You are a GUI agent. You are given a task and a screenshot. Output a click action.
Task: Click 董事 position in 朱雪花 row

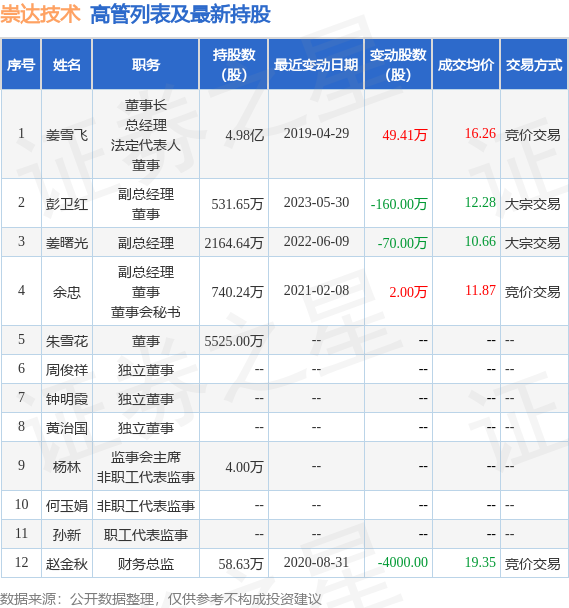pos(146,341)
